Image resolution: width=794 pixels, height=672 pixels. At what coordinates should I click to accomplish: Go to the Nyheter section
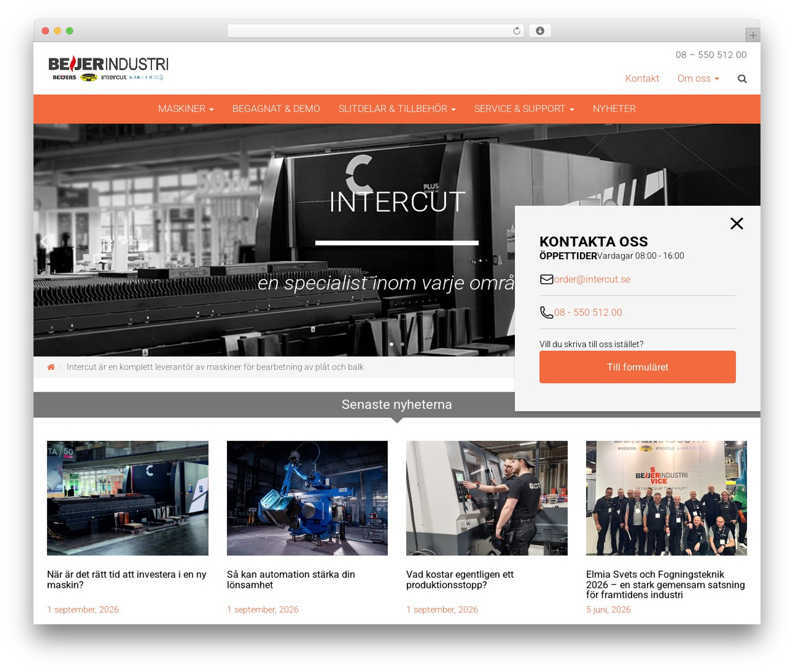point(614,108)
